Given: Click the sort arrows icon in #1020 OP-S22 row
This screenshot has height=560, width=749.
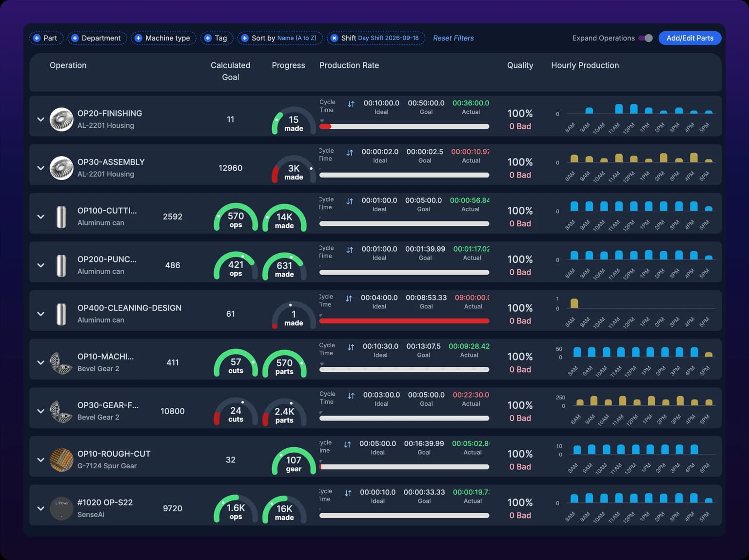Looking at the screenshot, I should pyautogui.click(x=348, y=493).
